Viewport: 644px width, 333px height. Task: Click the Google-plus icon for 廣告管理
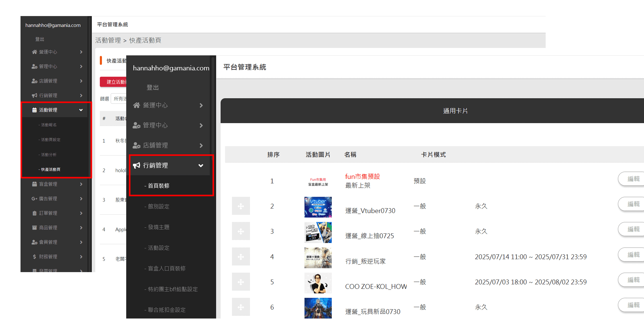(x=34, y=199)
